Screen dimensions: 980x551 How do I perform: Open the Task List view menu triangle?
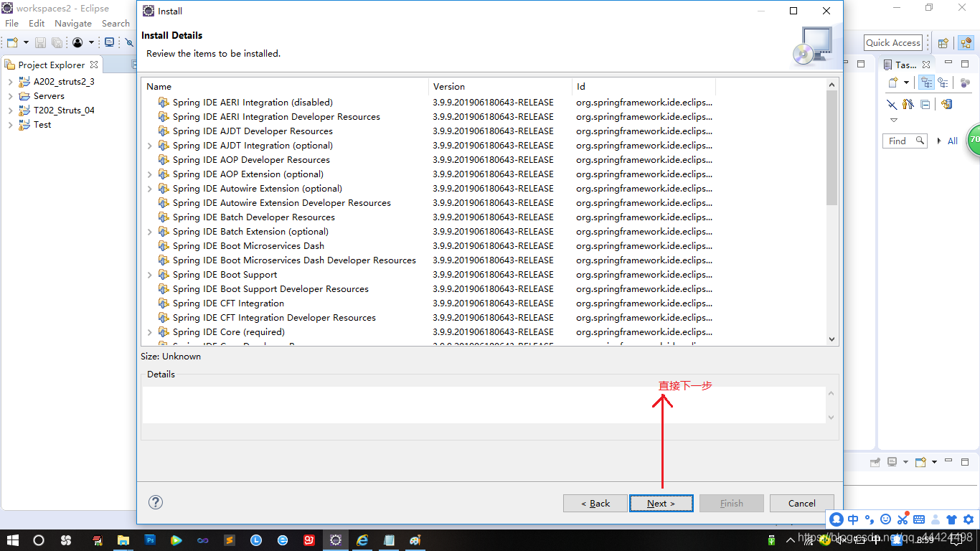click(x=893, y=121)
